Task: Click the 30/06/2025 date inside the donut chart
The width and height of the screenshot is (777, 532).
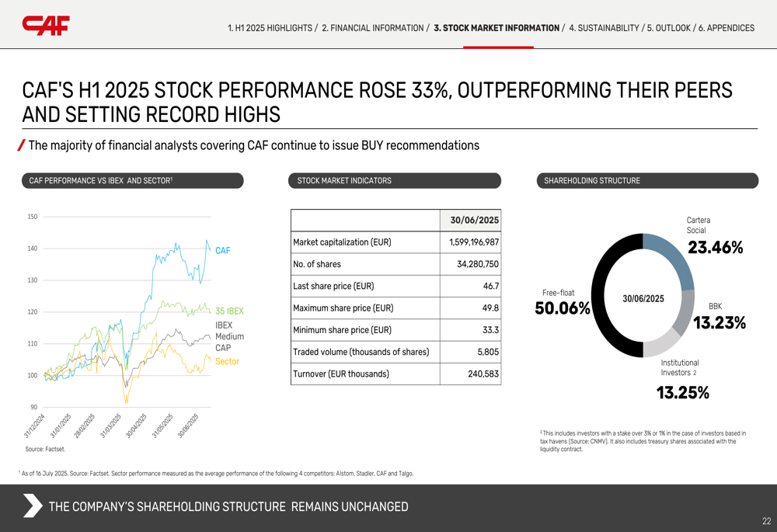Action: pyautogui.click(x=643, y=299)
